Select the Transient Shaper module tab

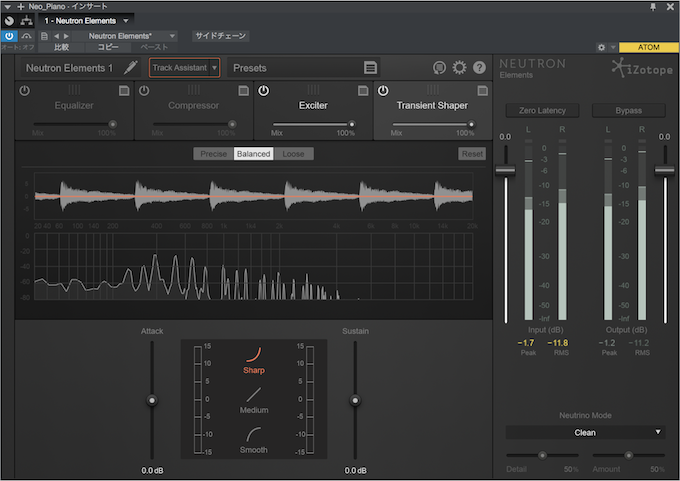pos(432,110)
